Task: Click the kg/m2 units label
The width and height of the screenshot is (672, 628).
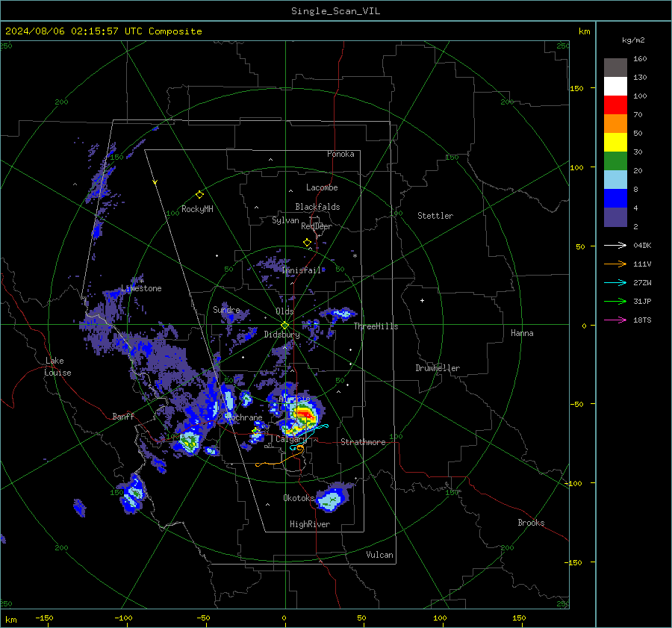Action: tap(633, 40)
